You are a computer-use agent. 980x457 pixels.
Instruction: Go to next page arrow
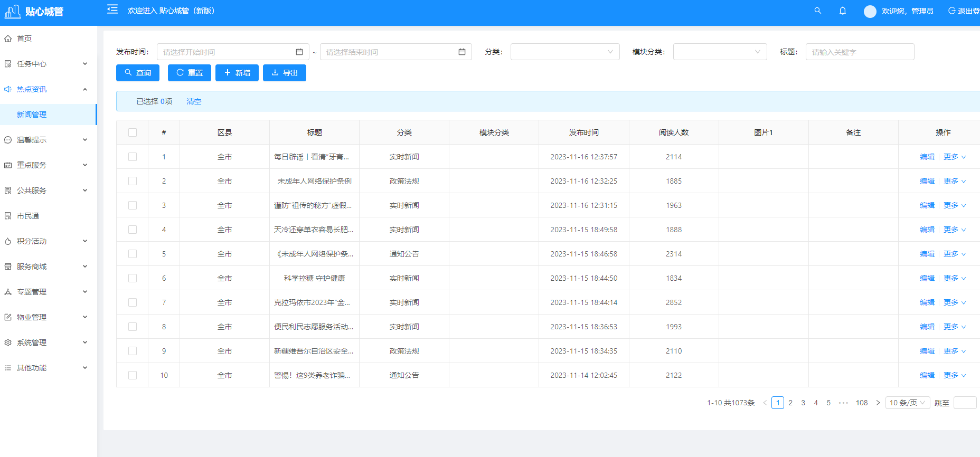[x=878, y=403]
